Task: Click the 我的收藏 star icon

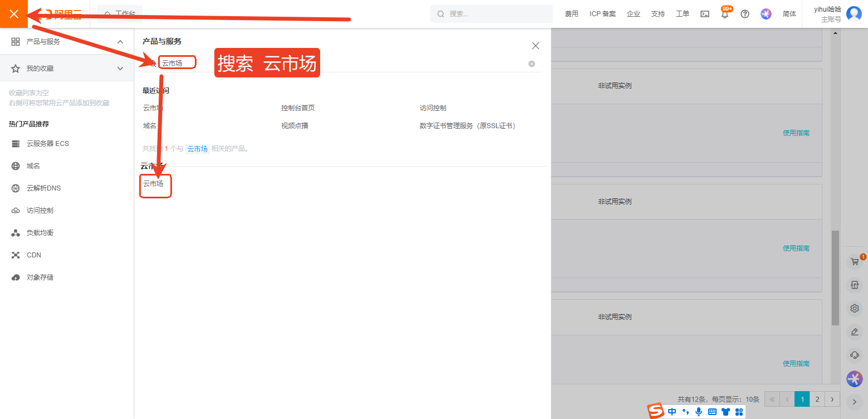Action: [16, 69]
